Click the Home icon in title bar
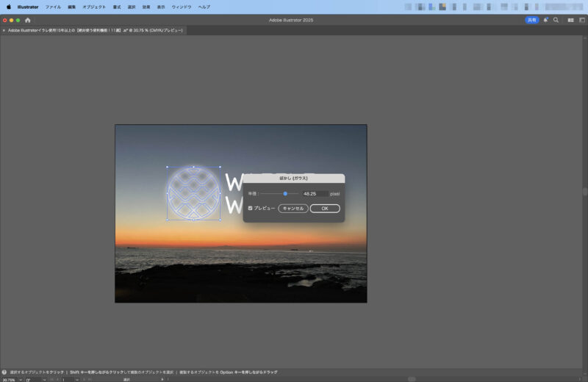This screenshot has height=382, width=588. tap(27, 20)
